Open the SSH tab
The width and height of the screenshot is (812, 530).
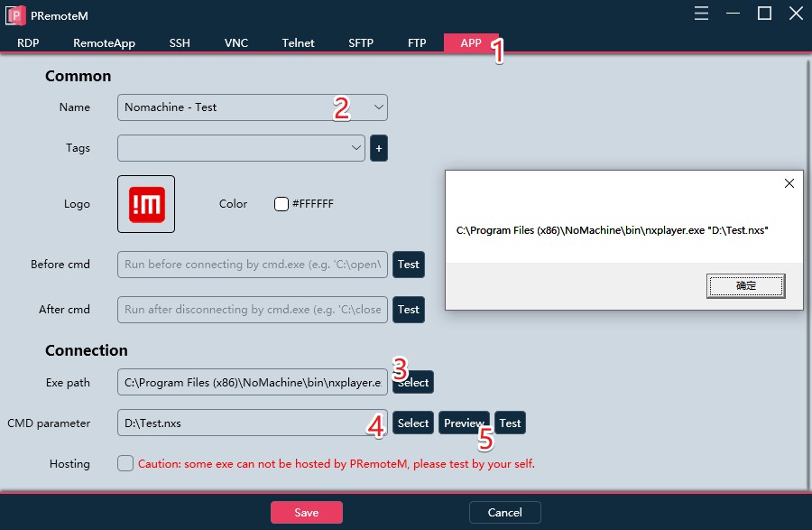(180, 43)
